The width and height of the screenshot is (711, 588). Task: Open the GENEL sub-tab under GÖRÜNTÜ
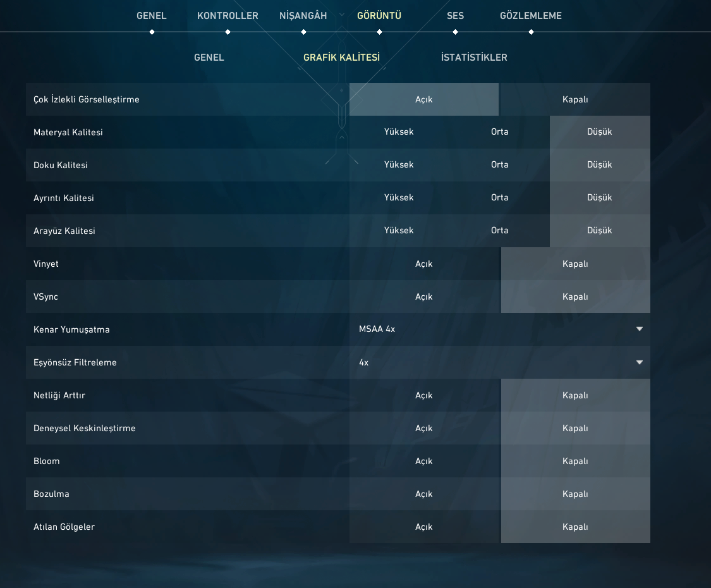[209, 58]
